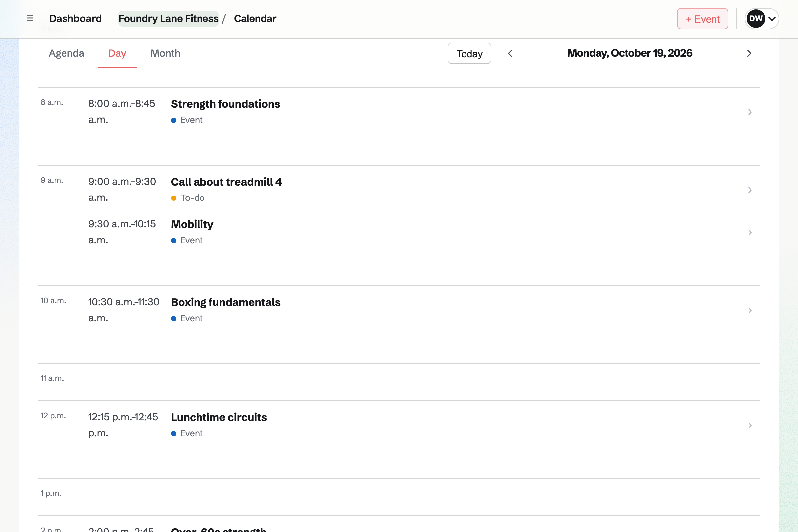Click the Today button
The width and height of the screenshot is (798, 532).
(469, 53)
